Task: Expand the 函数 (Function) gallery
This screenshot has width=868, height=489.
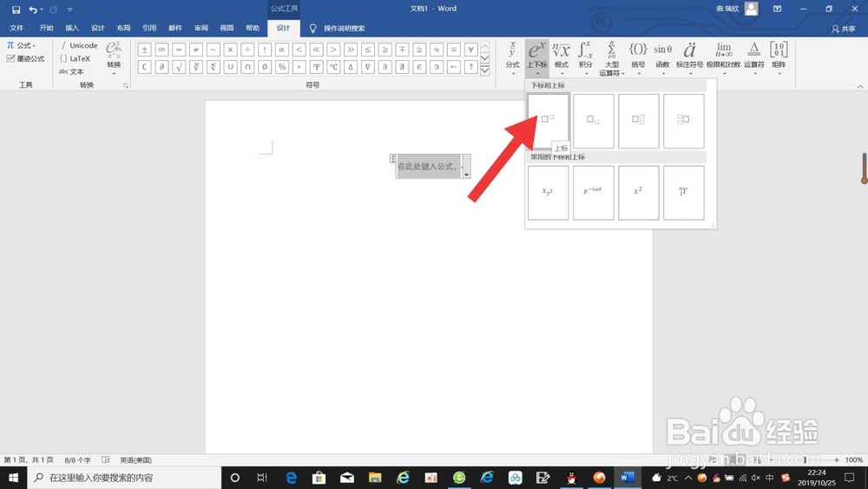Action: 662,58
